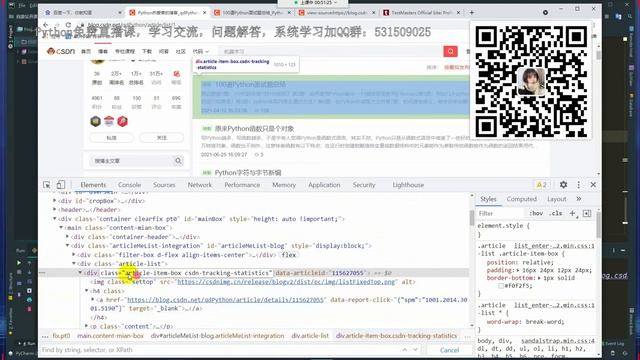Switch to the Console tab
The height and width of the screenshot is (360, 640).
pyautogui.click(x=129, y=185)
